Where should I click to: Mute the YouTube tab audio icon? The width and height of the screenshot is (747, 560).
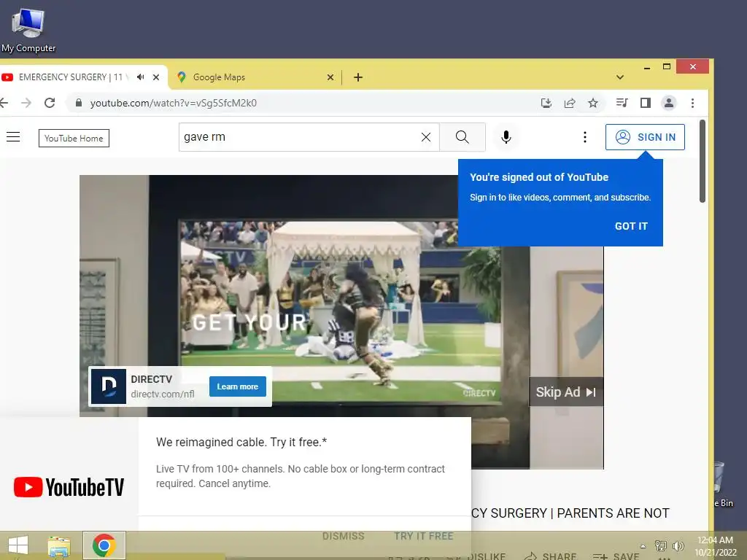pos(141,77)
